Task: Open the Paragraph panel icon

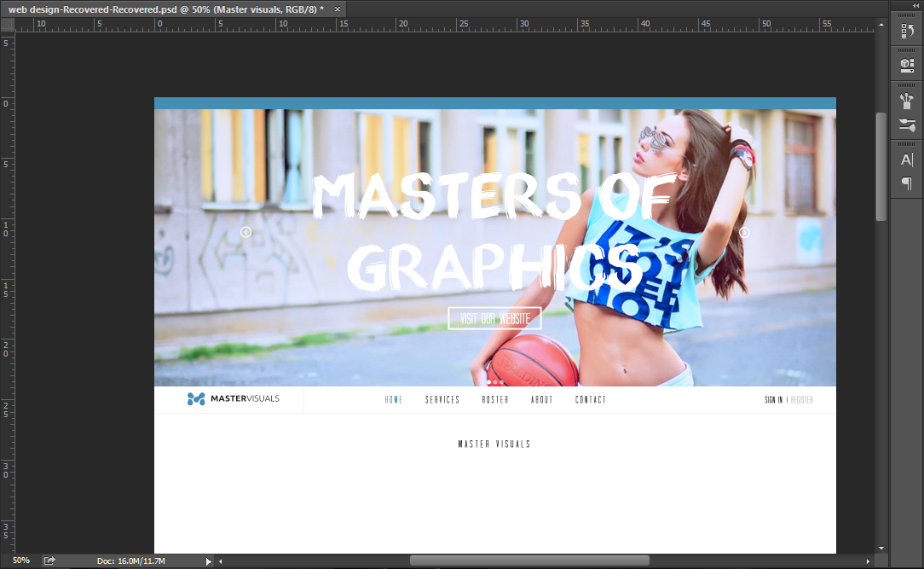Action: point(907,183)
